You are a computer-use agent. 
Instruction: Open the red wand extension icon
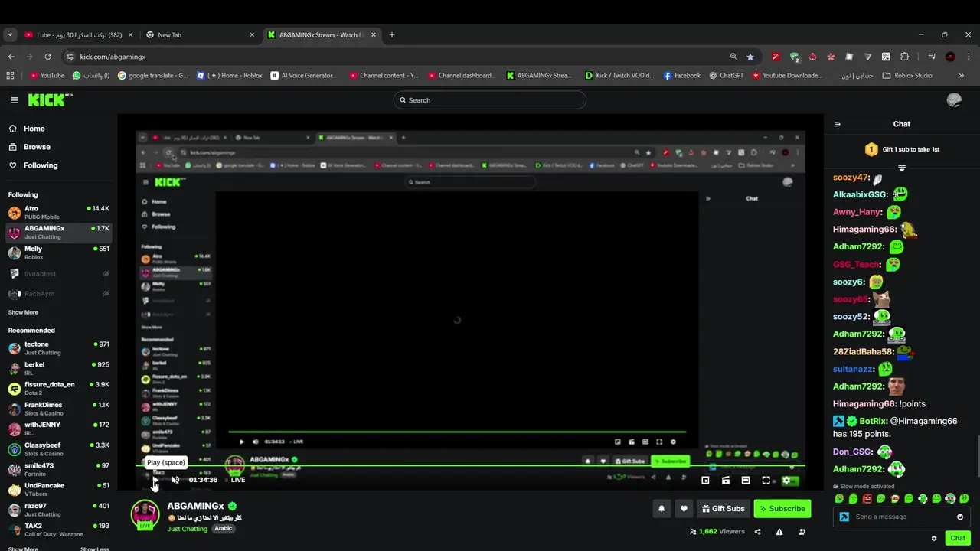776,57
